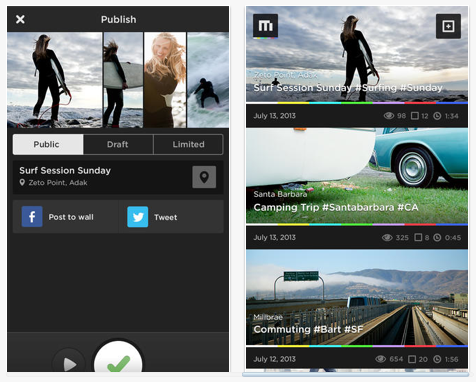Open the first surfer-on-rocks clip thumbnail

click(x=55, y=80)
